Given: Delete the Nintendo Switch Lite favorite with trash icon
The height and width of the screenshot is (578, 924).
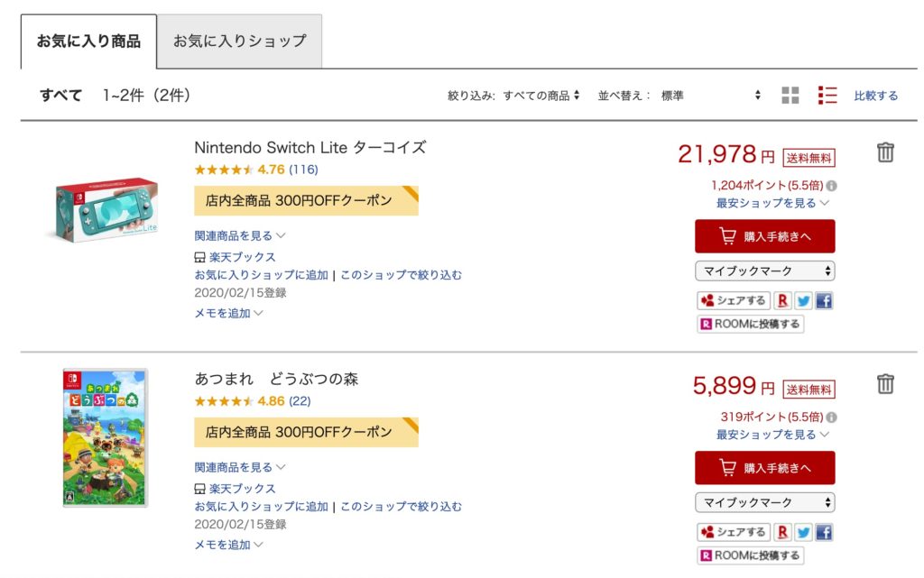Looking at the screenshot, I should [885, 152].
